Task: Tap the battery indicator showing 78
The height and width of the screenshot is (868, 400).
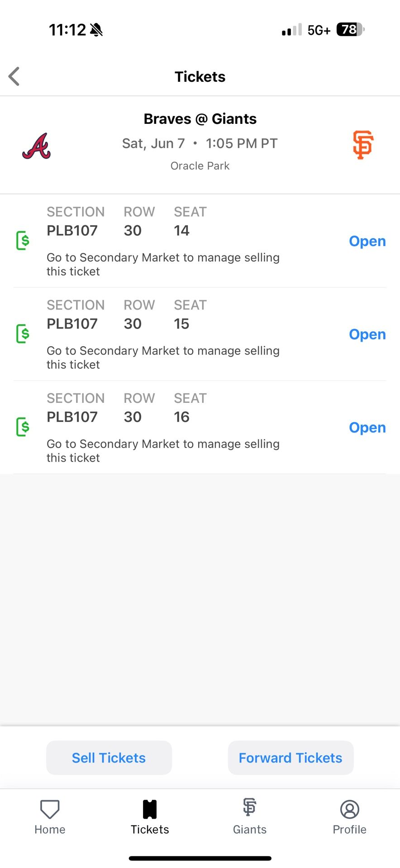Action: pos(350,30)
